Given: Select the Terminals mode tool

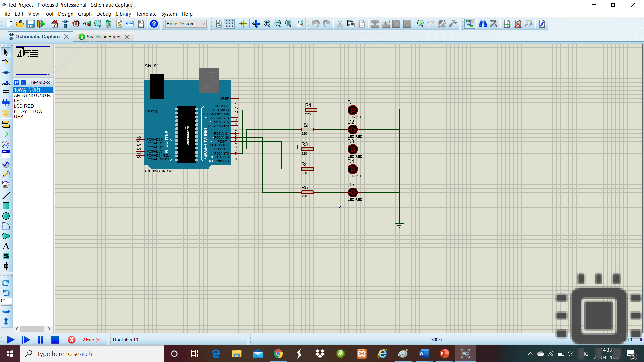Looking at the screenshot, I should [6, 124].
